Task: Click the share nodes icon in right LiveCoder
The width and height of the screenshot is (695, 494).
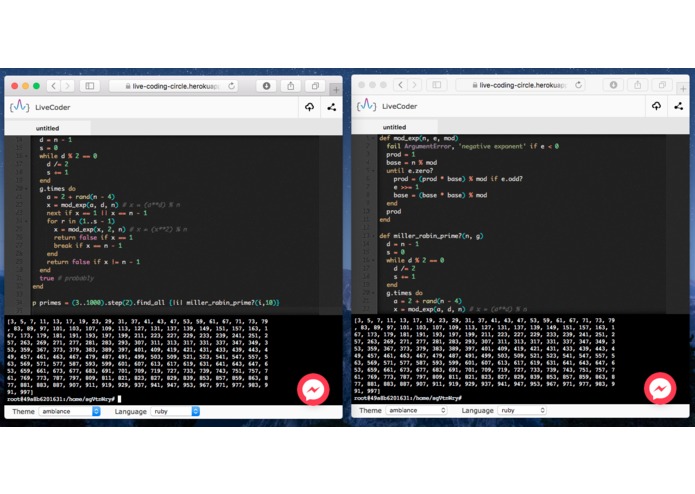Action: [x=679, y=106]
